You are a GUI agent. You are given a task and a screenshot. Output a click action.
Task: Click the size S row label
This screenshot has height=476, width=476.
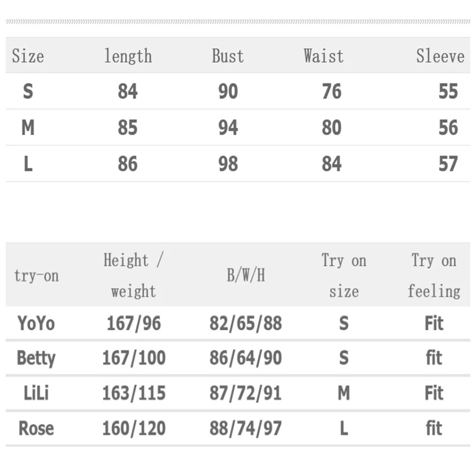[28, 92]
